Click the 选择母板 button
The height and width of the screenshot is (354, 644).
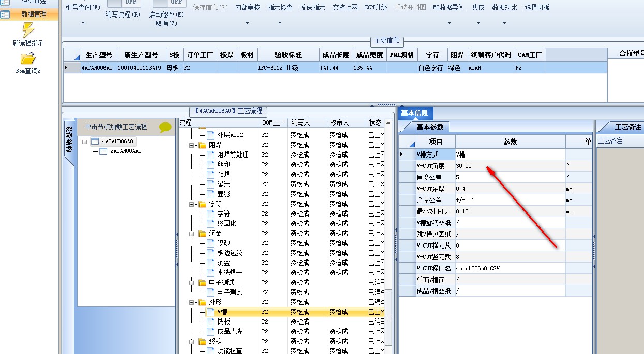click(x=537, y=7)
